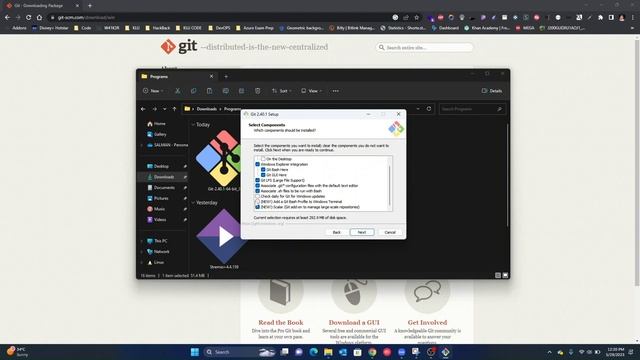640x360 pixels.
Task: Toggle Scalar add-on checkbox
Action: coord(258,207)
